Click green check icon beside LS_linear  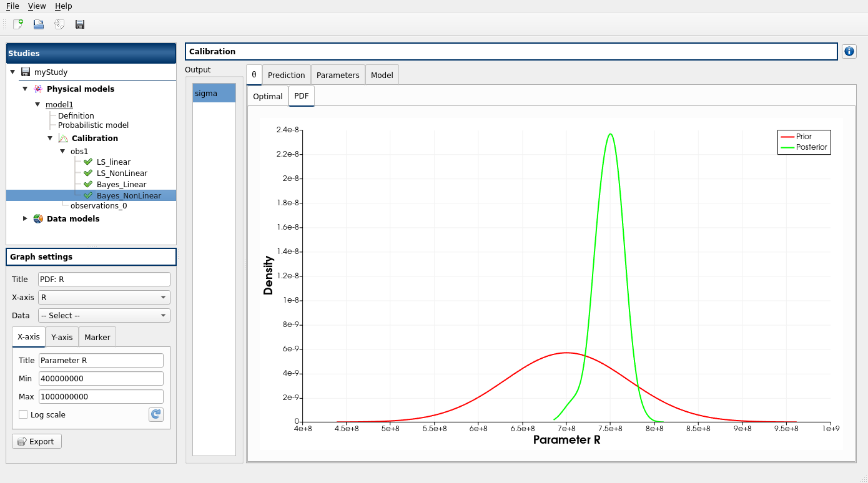click(x=88, y=162)
